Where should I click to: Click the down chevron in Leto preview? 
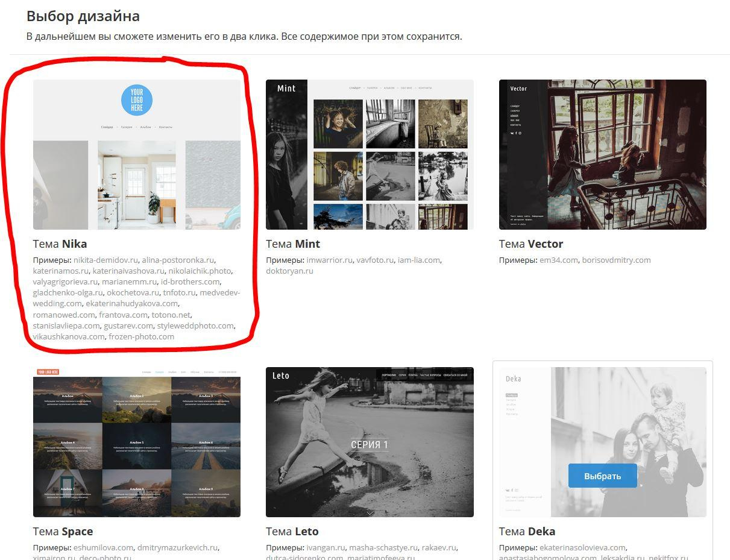point(370,513)
